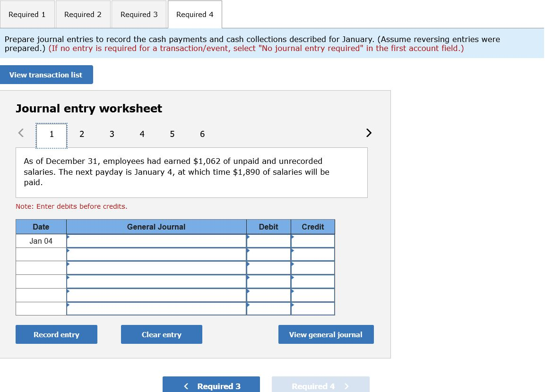545x392 pixels.
Task: Open the View transaction list
Action: point(46,75)
